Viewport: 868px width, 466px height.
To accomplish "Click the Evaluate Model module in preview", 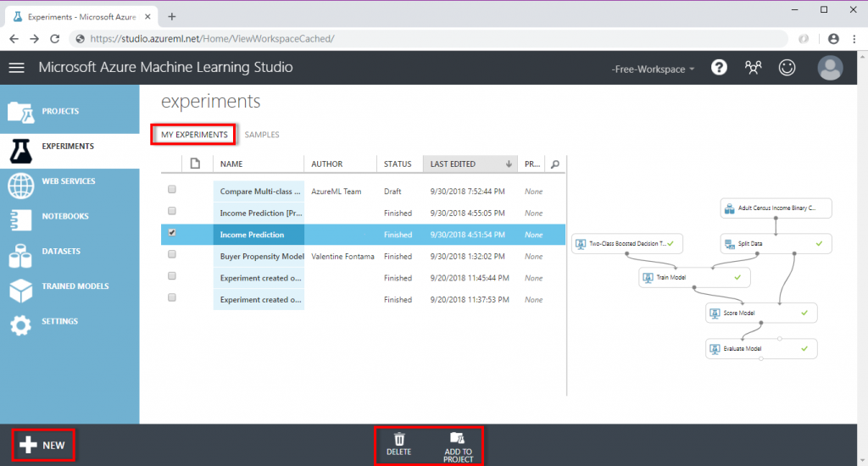I will click(761, 349).
